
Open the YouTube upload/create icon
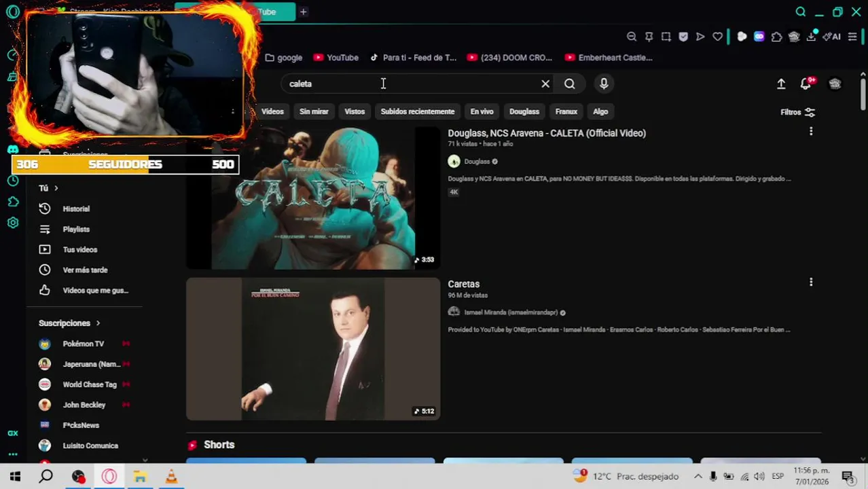(781, 84)
